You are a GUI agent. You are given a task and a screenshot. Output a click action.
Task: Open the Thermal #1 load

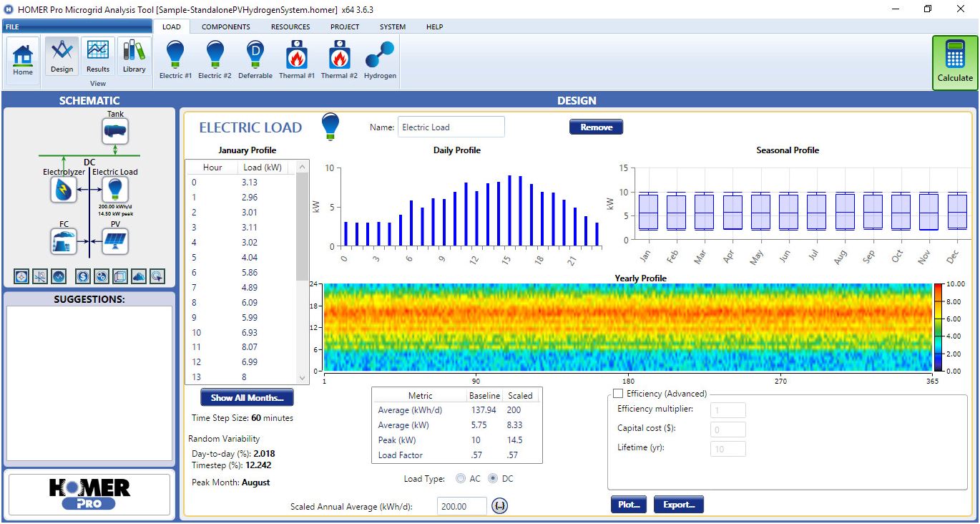pyautogui.click(x=296, y=57)
